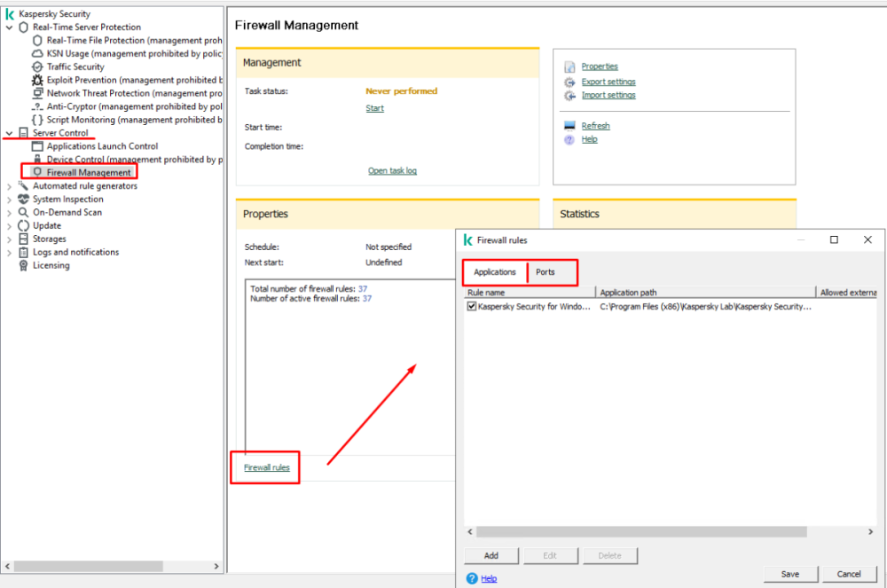
Task: Click the KSN Usage cloud icon
Action: pos(37,53)
